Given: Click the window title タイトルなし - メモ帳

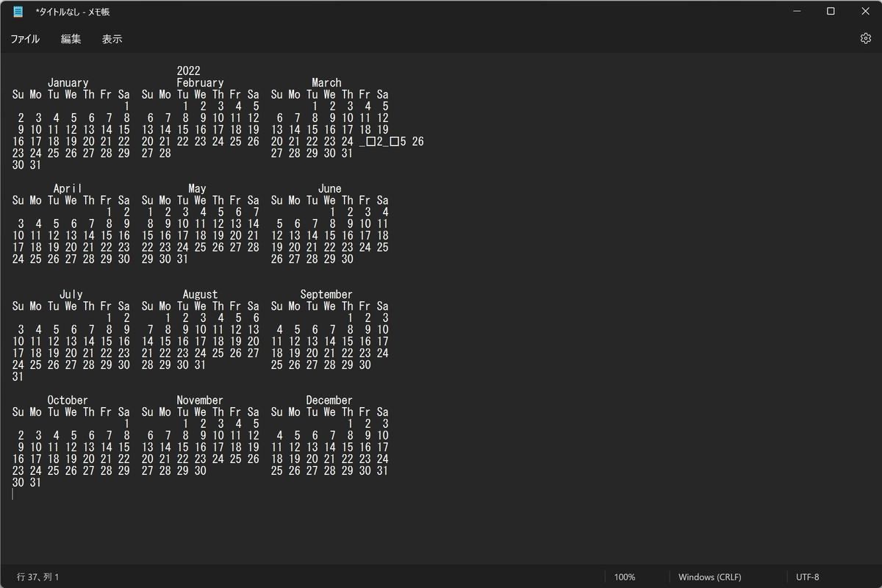Looking at the screenshot, I should coord(73,12).
